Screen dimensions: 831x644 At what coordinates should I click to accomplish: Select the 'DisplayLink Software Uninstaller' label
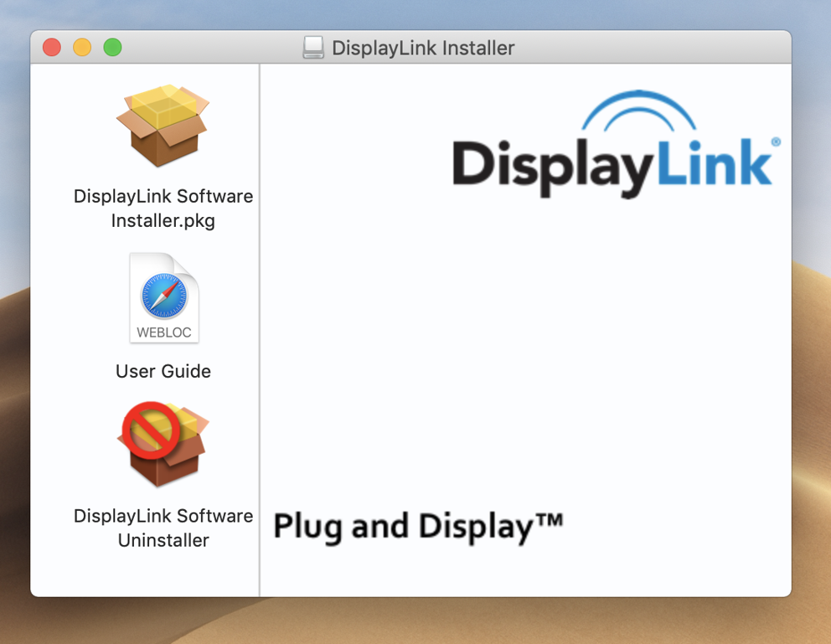[163, 528]
